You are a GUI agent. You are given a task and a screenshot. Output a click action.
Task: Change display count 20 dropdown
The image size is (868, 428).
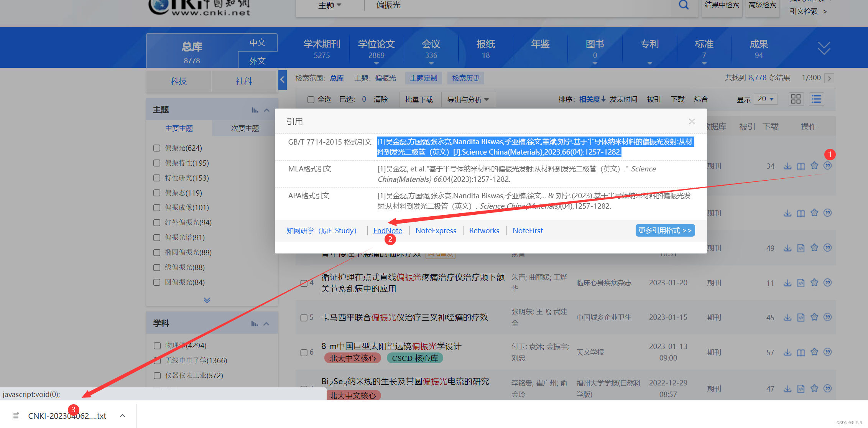tap(766, 99)
